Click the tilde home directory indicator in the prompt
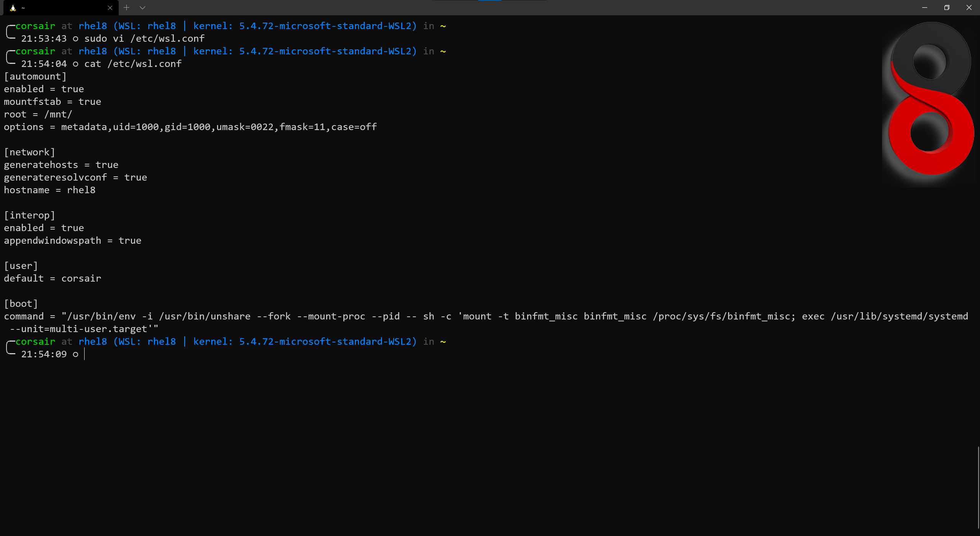The width and height of the screenshot is (980, 536). (x=443, y=26)
